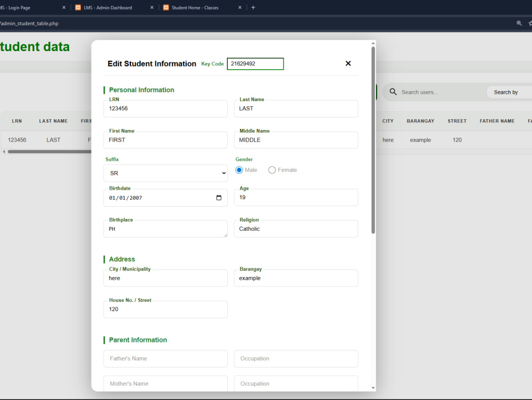Click the table cell example
The width and height of the screenshot is (532, 400).
pos(420,140)
